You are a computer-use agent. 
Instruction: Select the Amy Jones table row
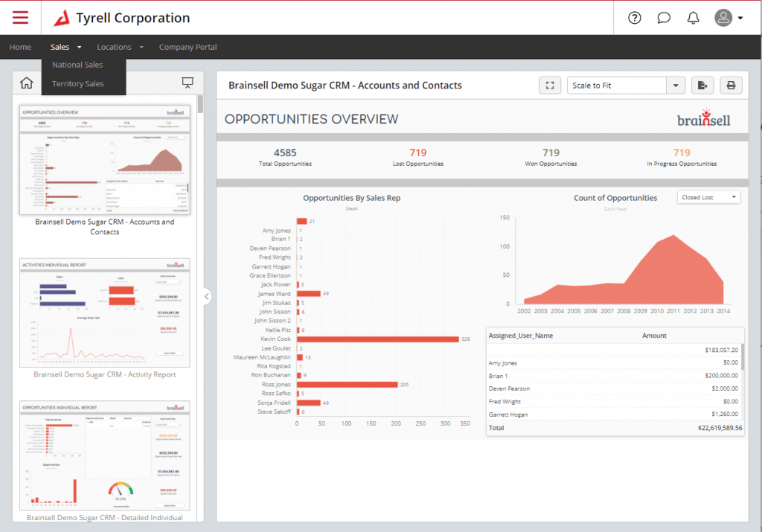tap(613, 363)
